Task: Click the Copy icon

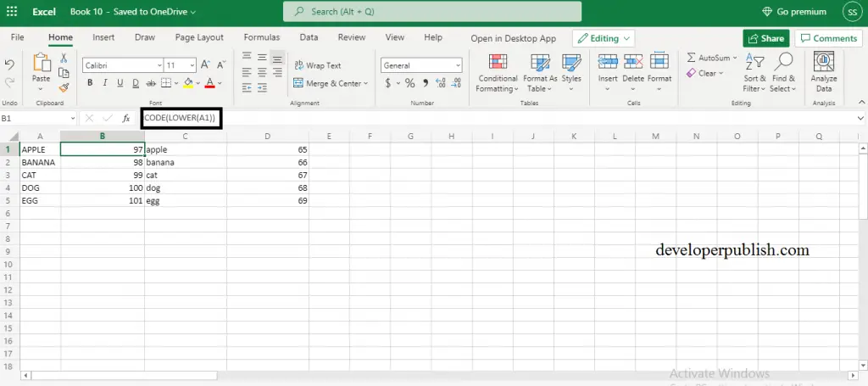Action: tap(64, 73)
